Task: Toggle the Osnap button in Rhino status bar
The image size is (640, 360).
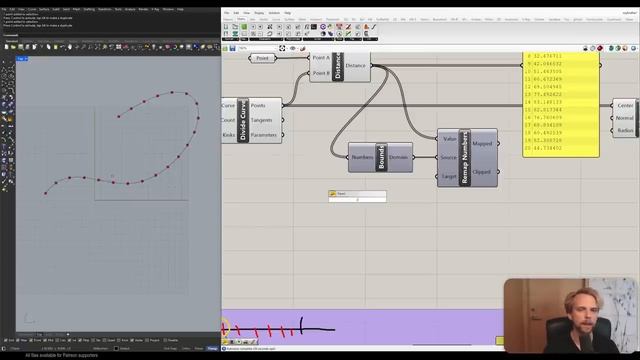Action: pyautogui.click(x=212, y=349)
